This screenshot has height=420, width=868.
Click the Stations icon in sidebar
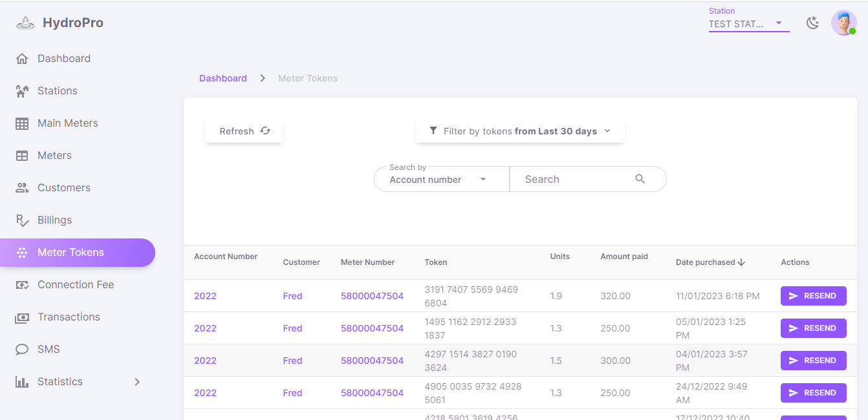click(x=22, y=91)
